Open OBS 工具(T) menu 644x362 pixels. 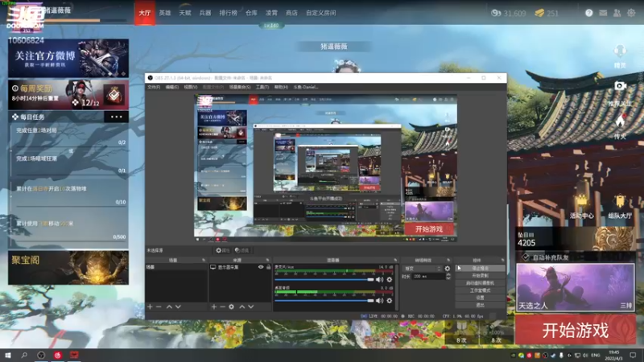262,87
